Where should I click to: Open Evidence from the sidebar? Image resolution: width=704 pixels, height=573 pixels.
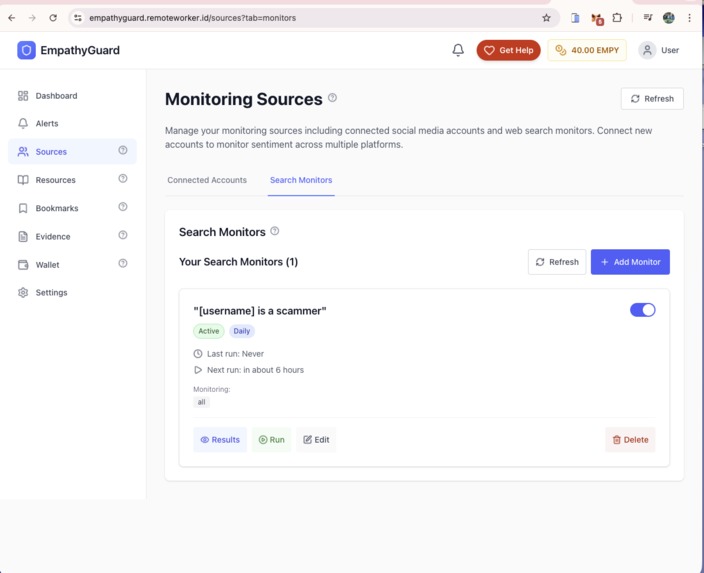(x=72, y=236)
